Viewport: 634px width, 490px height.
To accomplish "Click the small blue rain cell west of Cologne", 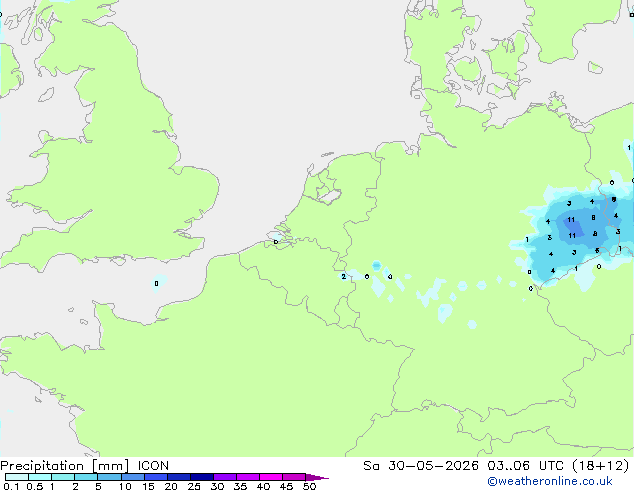I will tap(376, 266).
